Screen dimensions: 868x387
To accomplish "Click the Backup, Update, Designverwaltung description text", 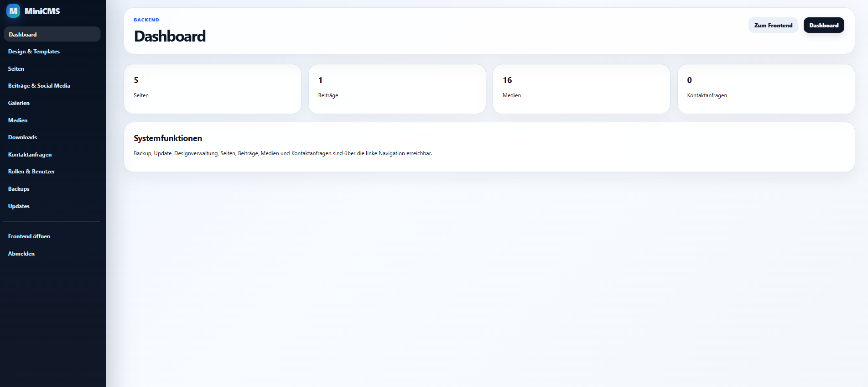I will [283, 153].
